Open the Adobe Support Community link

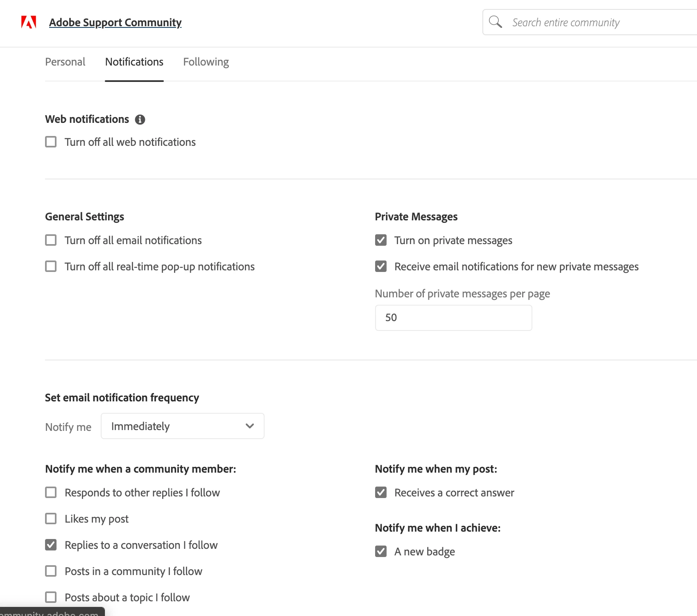[x=115, y=22]
